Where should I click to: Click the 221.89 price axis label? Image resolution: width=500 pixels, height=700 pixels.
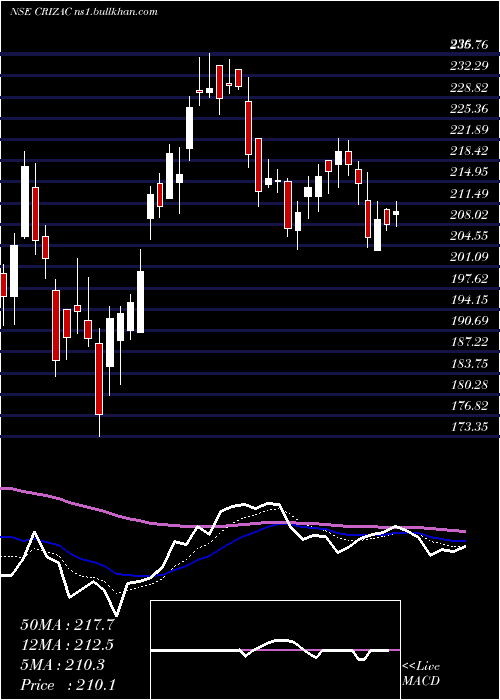point(469,130)
